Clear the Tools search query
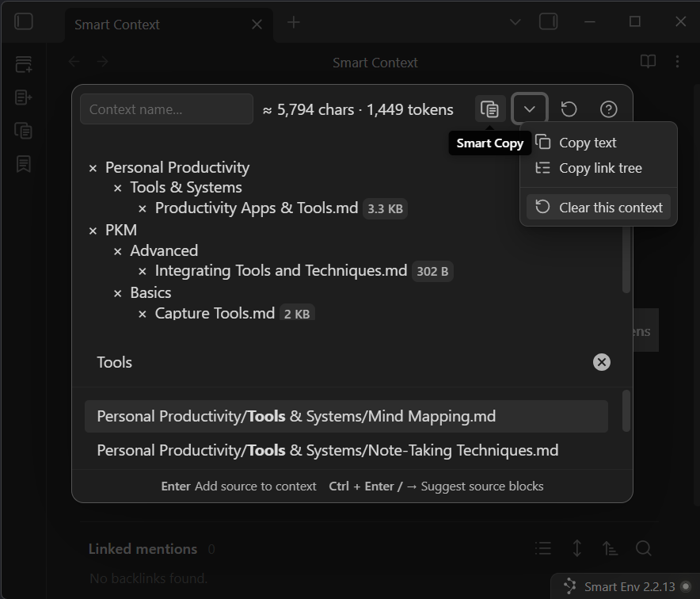The height and width of the screenshot is (599, 700). click(602, 362)
